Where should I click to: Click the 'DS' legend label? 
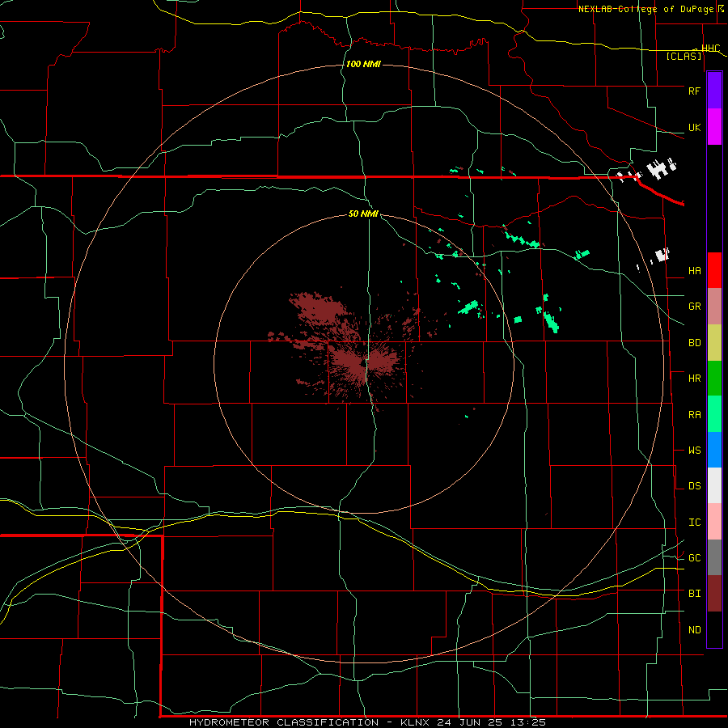click(694, 486)
